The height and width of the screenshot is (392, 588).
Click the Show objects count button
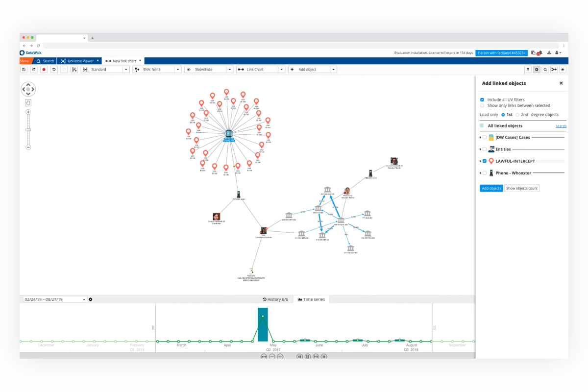522,188
